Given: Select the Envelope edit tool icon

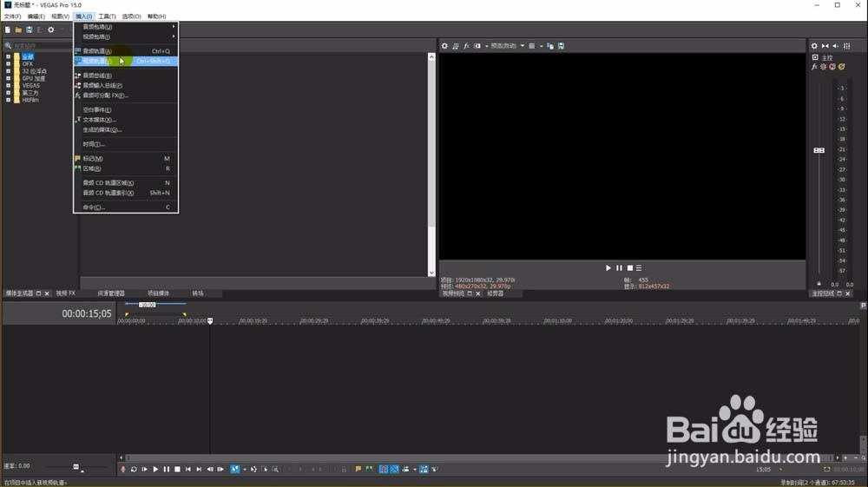Looking at the screenshot, I should click(253, 470).
